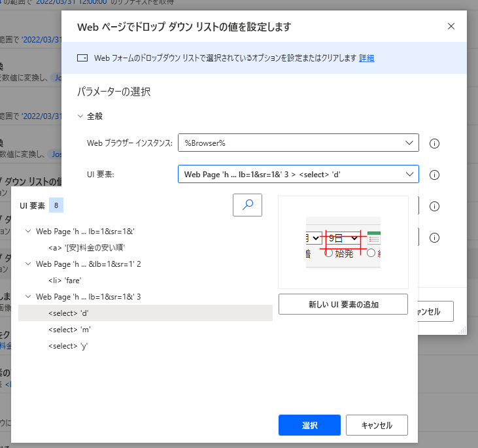This screenshot has height=448, width=478.
Task: Click the fourth info icon on the right
Action: 434,237
